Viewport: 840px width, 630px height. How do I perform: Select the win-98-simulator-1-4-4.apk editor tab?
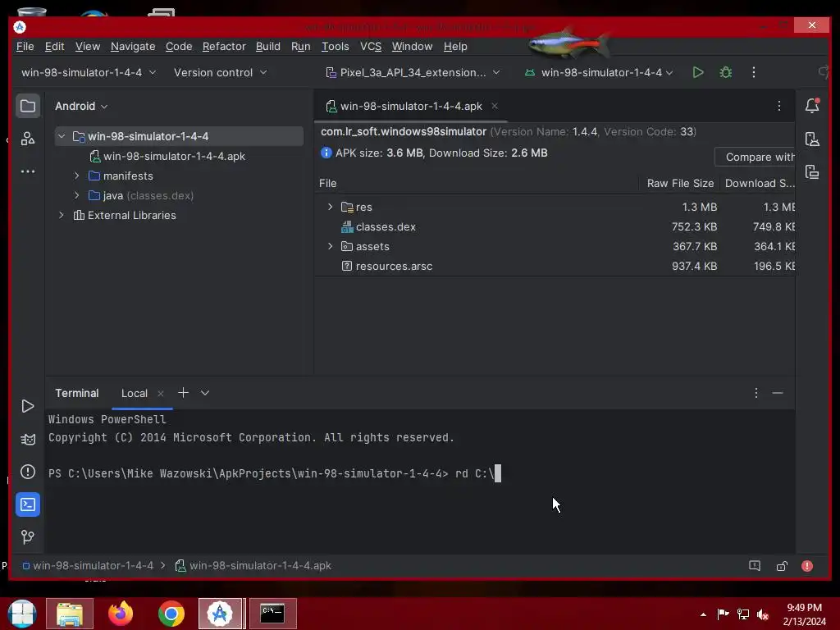coord(412,106)
